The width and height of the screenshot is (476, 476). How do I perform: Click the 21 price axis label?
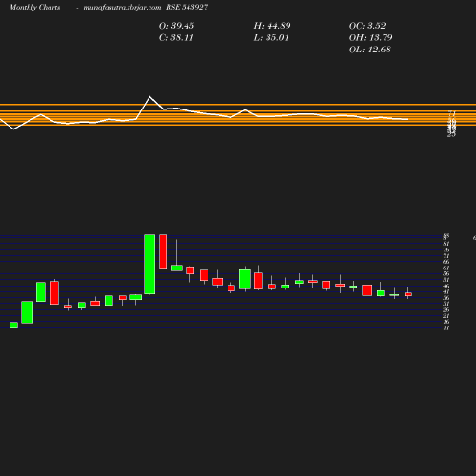(446, 316)
